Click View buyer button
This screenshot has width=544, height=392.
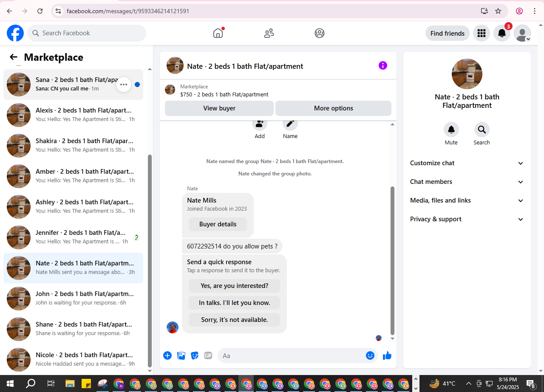[219, 108]
